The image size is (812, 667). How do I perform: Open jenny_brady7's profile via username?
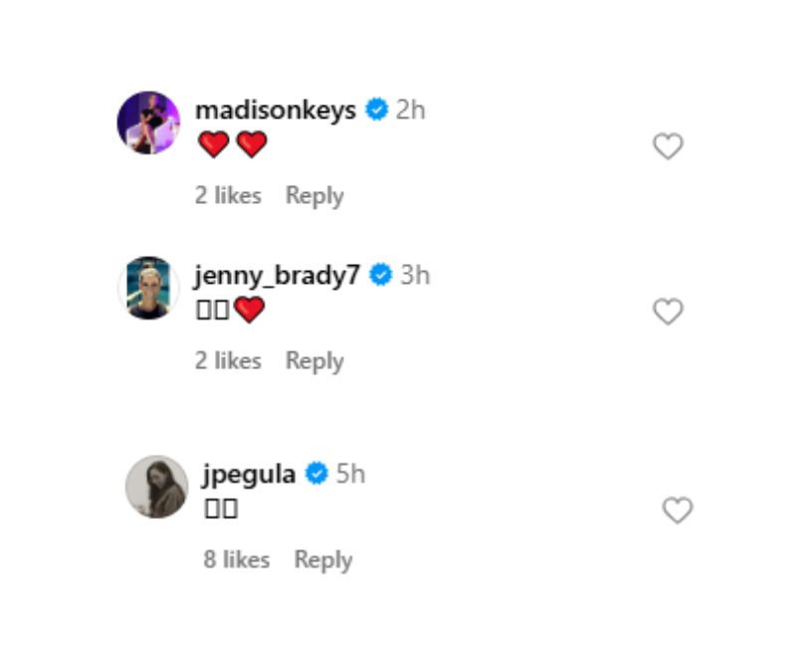pos(280,276)
